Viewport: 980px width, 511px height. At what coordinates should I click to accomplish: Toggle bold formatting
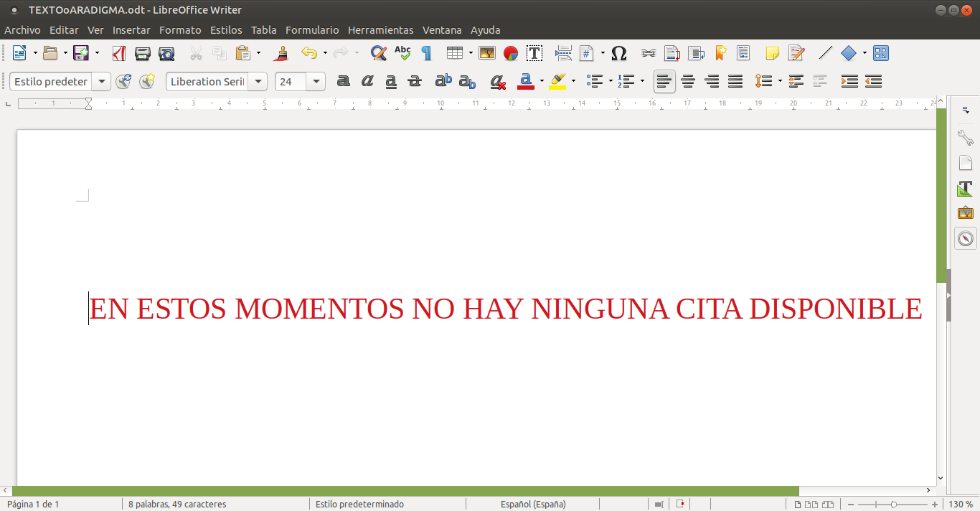(344, 81)
